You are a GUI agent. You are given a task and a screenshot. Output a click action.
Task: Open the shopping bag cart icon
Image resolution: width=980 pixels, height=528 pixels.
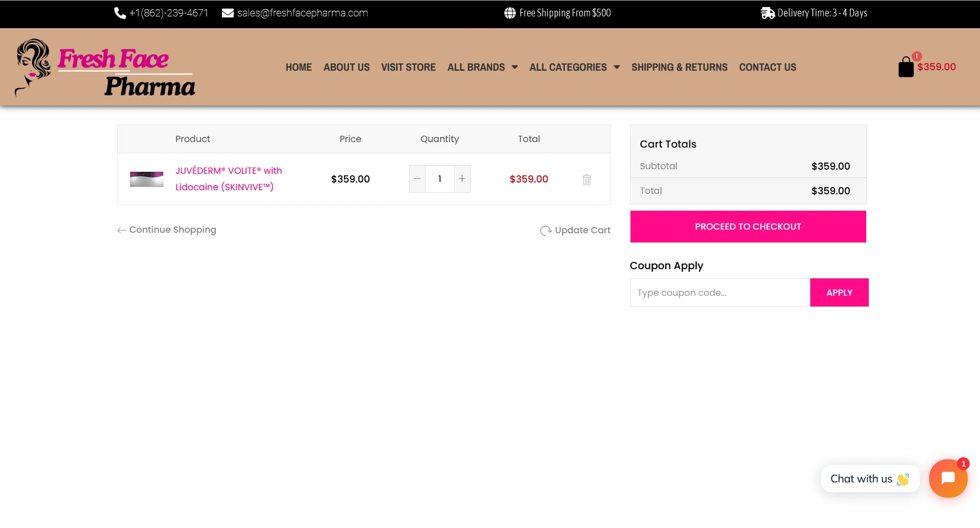906,67
